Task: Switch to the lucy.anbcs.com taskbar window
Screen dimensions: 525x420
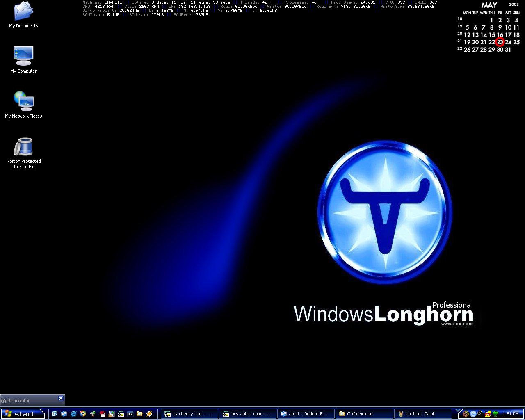Action: 247,414
